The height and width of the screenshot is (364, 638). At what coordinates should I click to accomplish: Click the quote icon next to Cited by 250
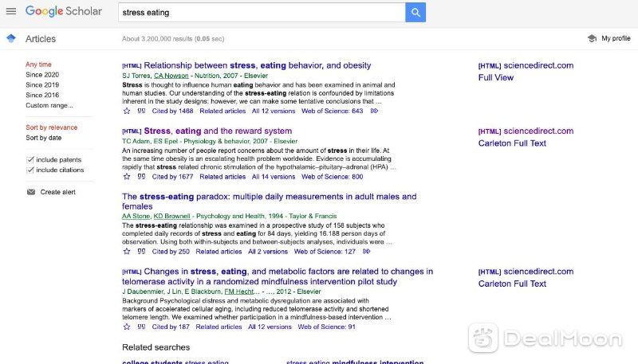pos(141,252)
